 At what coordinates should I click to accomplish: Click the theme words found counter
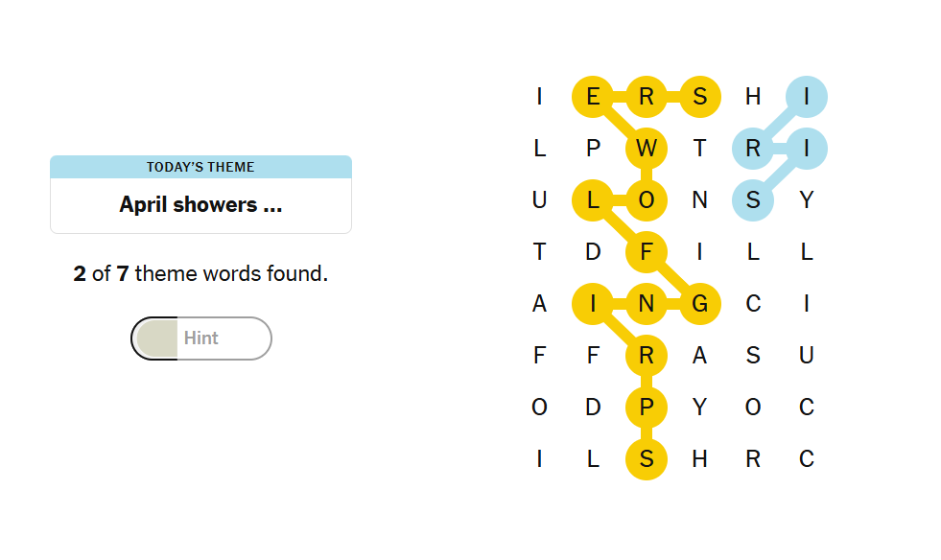(201, 273)
